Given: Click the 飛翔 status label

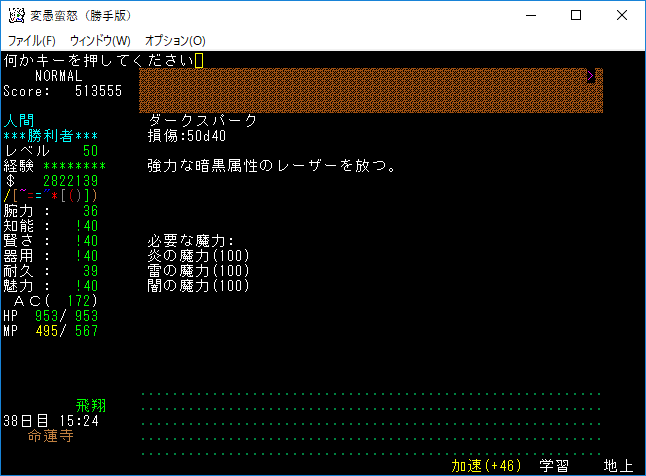Looking at the screenshot, I should [x=91, y=406].
